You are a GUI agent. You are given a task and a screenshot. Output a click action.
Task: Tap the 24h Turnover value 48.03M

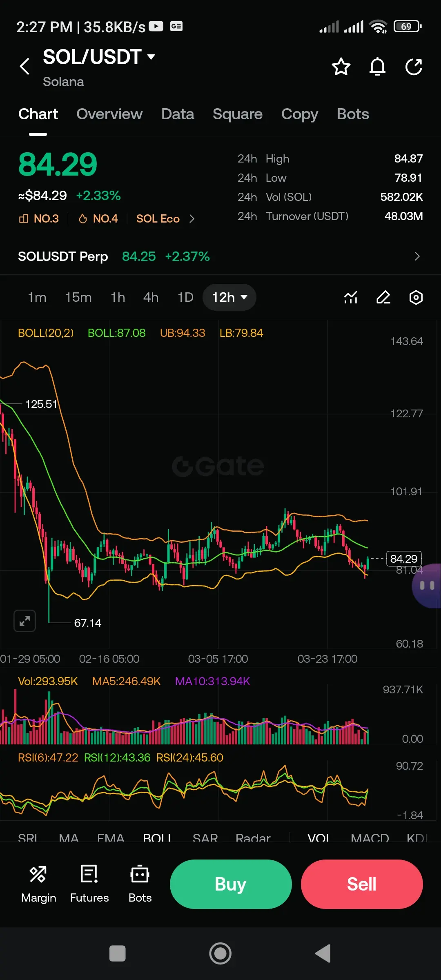(403, 216)
